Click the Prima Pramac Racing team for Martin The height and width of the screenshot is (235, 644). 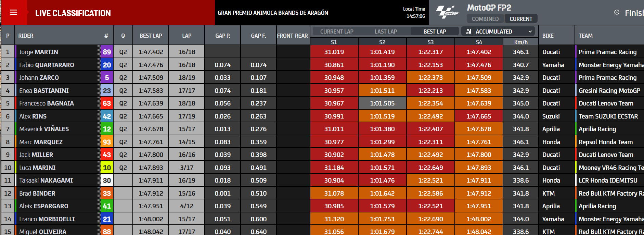coord(607,52)
